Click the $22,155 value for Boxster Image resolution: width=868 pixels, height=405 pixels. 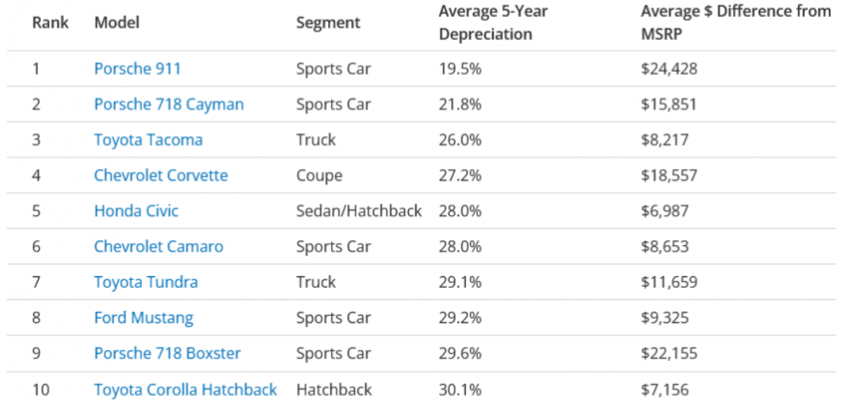point(669,353)
